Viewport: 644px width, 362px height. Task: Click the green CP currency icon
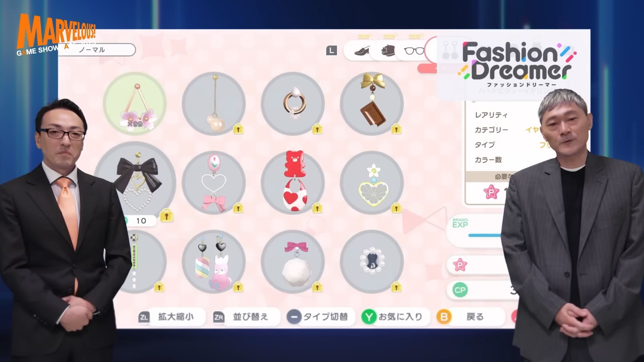460,290
